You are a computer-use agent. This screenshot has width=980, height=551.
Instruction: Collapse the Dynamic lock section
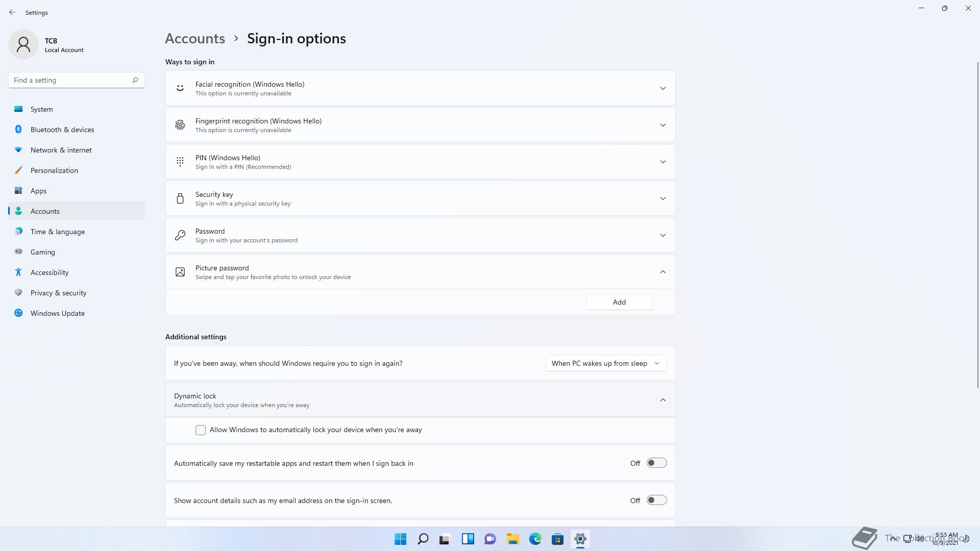pos(663,400)
